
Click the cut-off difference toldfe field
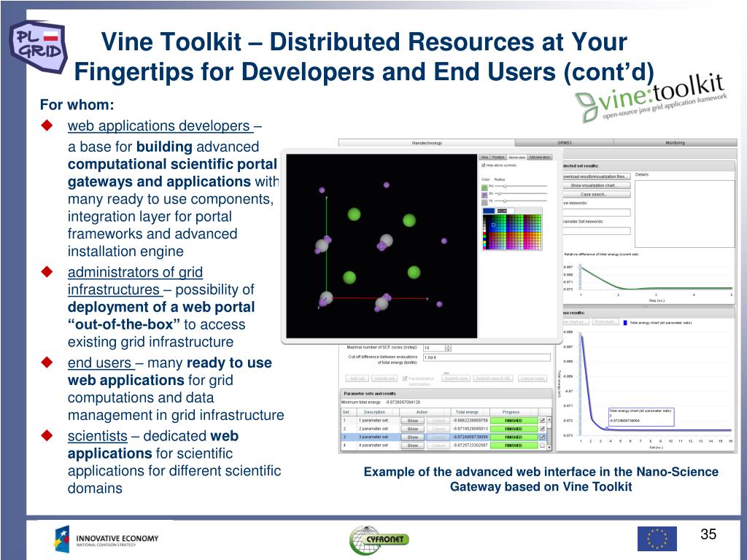[x=487, y=357]
